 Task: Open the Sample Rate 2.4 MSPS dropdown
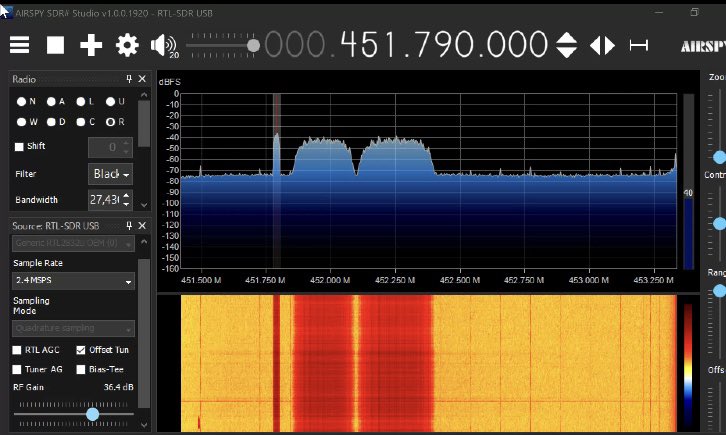pos(73,280)
